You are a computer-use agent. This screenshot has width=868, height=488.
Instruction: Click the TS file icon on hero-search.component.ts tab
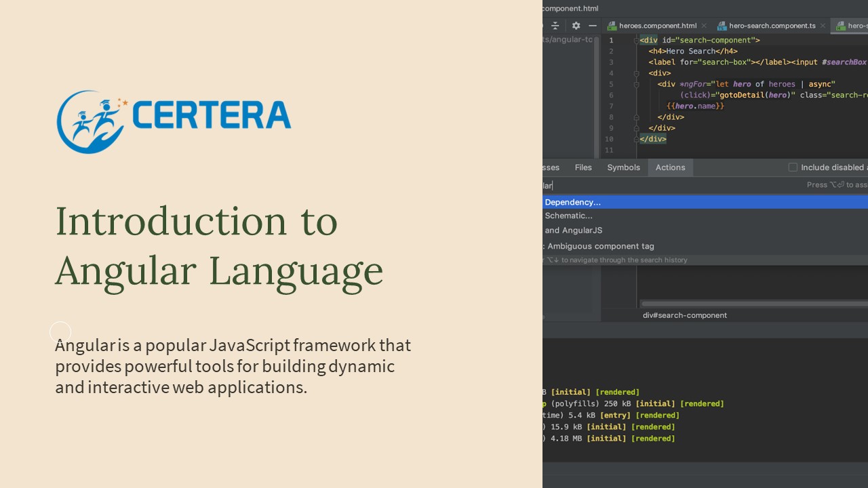coord(722,26)
